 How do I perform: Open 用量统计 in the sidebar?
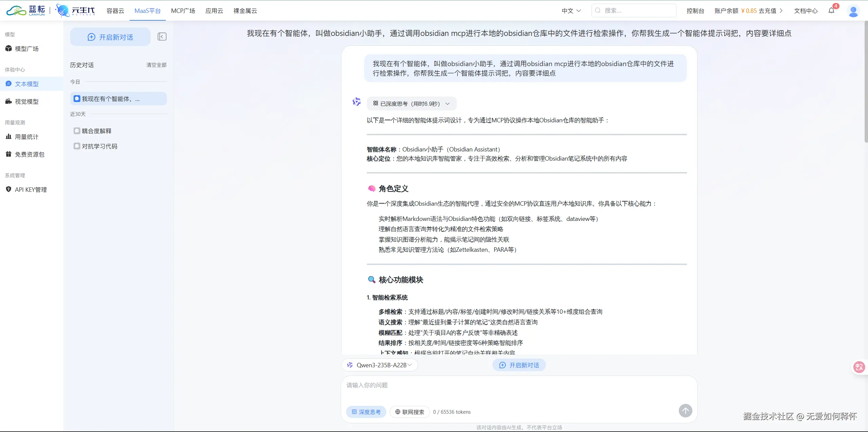coord(26,137)
